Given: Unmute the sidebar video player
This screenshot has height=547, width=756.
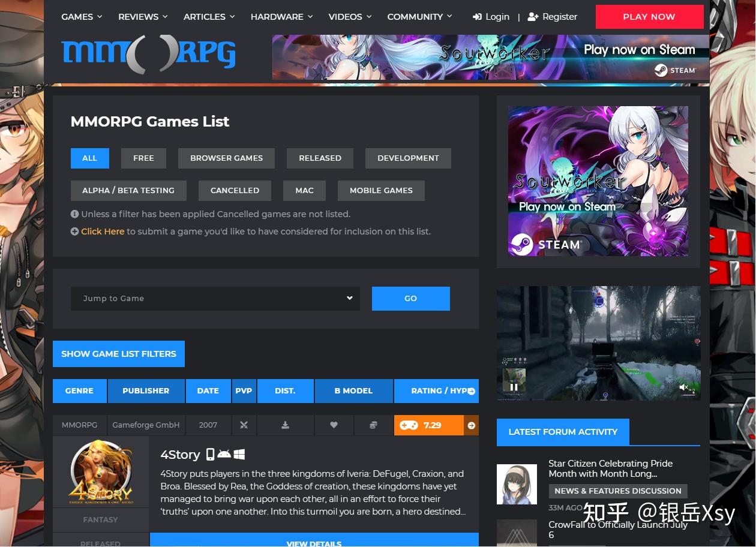Looking at the screenshot, I should 683,387.
